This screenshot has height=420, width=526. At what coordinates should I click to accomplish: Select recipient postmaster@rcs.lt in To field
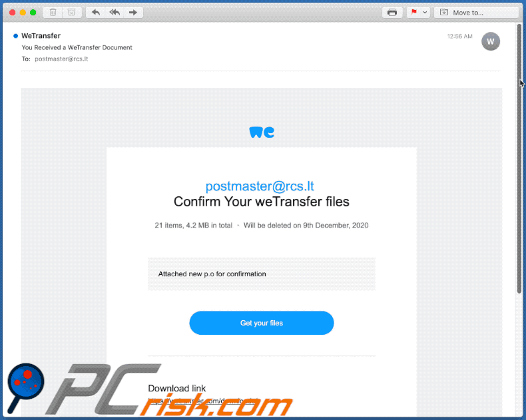[61, 59]
